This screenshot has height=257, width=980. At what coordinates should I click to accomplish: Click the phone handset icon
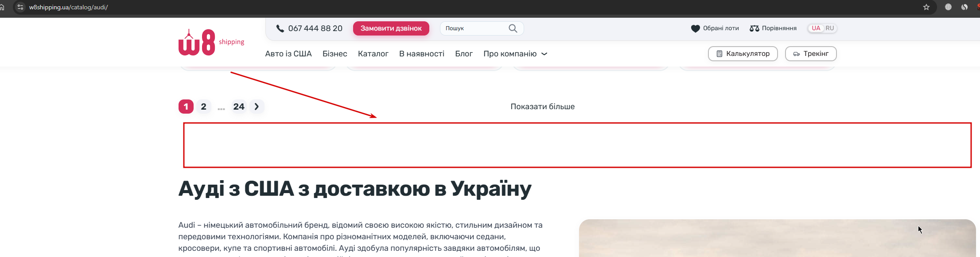point(280,28)
